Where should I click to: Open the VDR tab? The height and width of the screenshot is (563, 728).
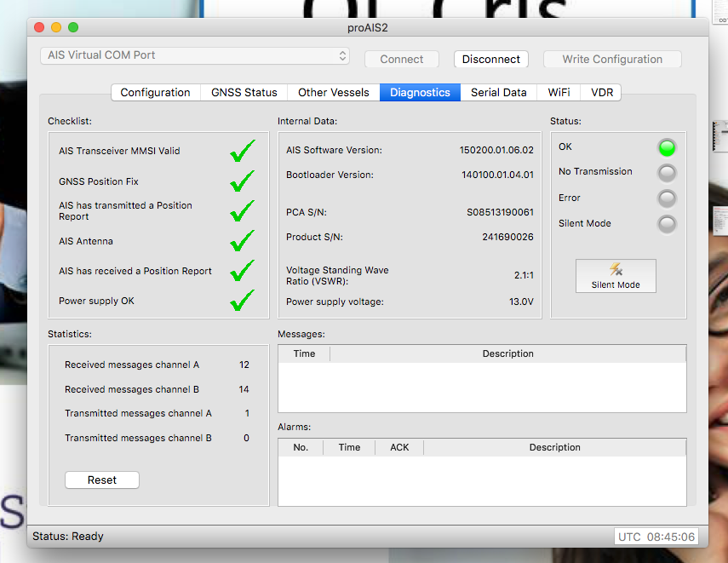(602, 93)
